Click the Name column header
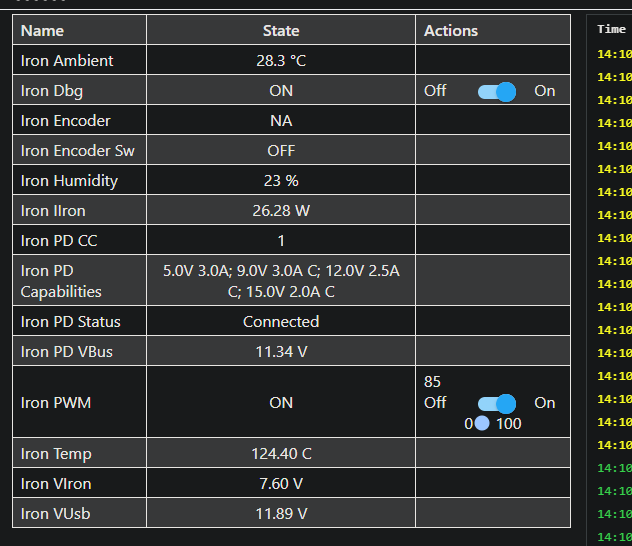632x546 pixels. point(42,31)
